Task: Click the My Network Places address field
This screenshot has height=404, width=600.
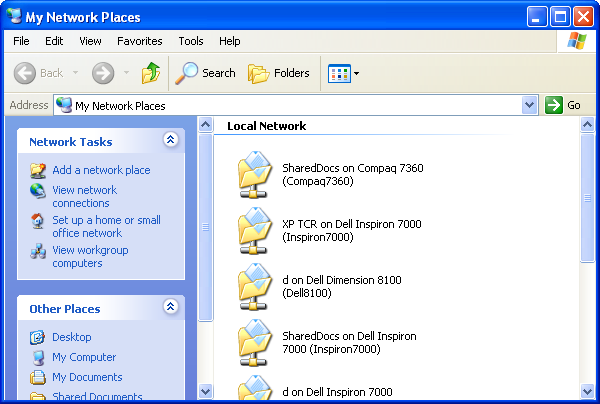Action: coord(290,105)
